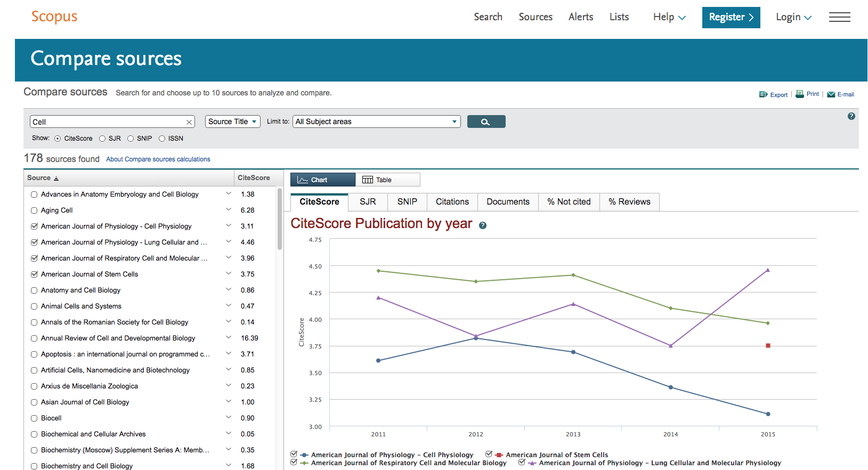The height and width of the screenshot is (470, 868).
Task: Open the help question mark near search bar
Action: point(851,116)
